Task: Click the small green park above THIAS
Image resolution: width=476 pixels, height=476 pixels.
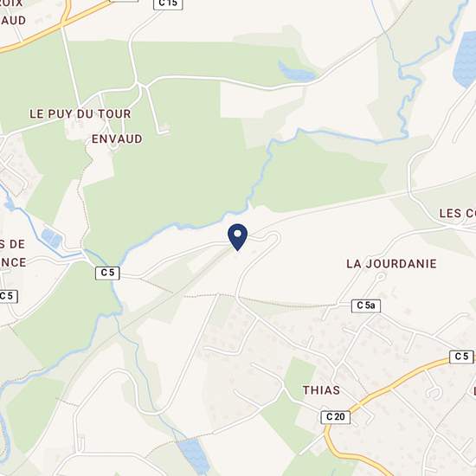Action: pyautogui.click(x=299, y=376)
